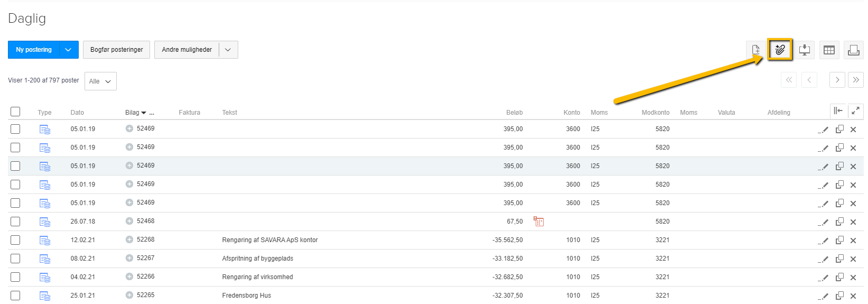Screen dimensions: 868x304
Task: Click the red account warning icon
Action: pos(538,222)
